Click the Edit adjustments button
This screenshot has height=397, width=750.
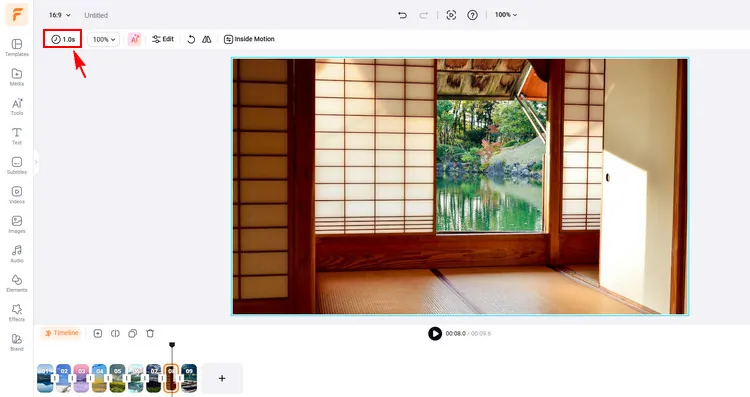(x=163, y=39)
